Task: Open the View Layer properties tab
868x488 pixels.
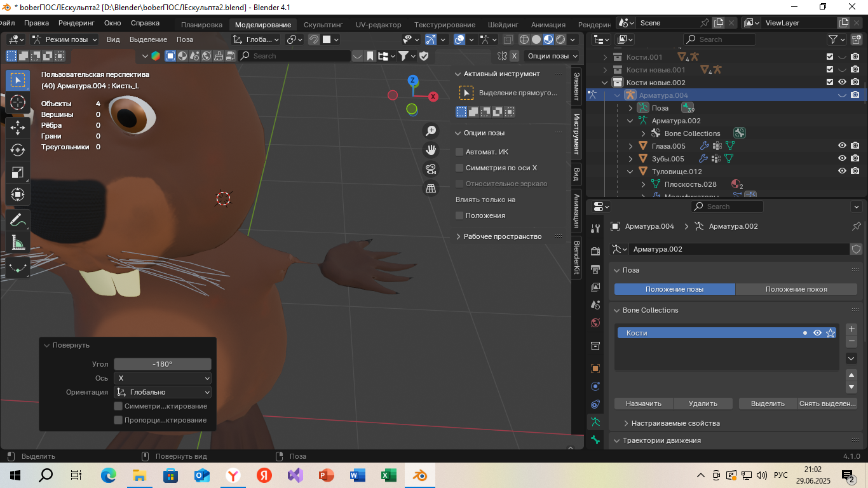Action: coord(595,287)
